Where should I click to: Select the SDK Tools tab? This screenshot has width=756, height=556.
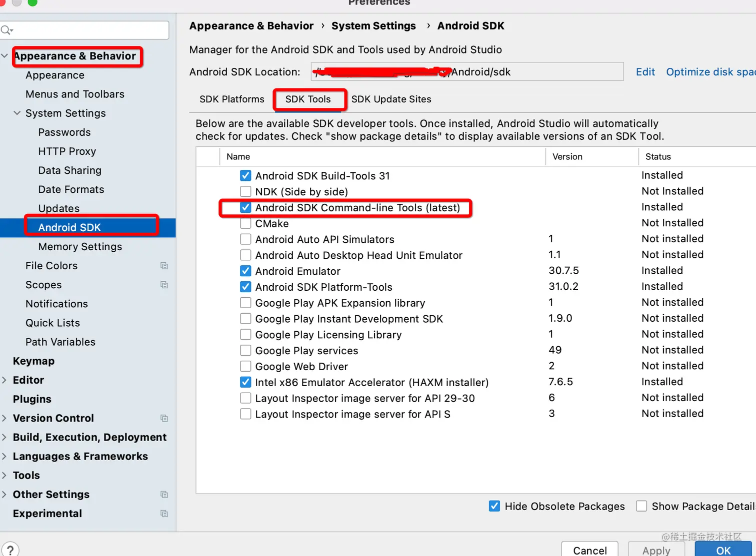point(308,99)
